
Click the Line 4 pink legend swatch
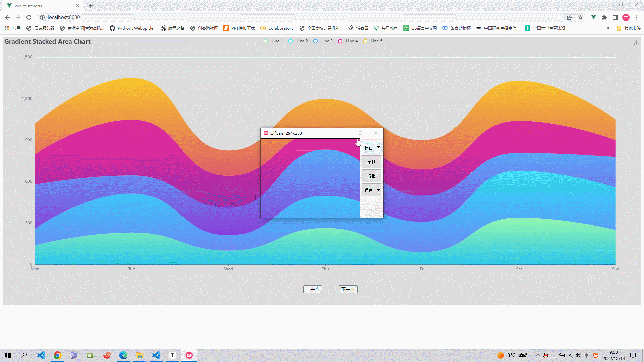[x=340, y=41]
